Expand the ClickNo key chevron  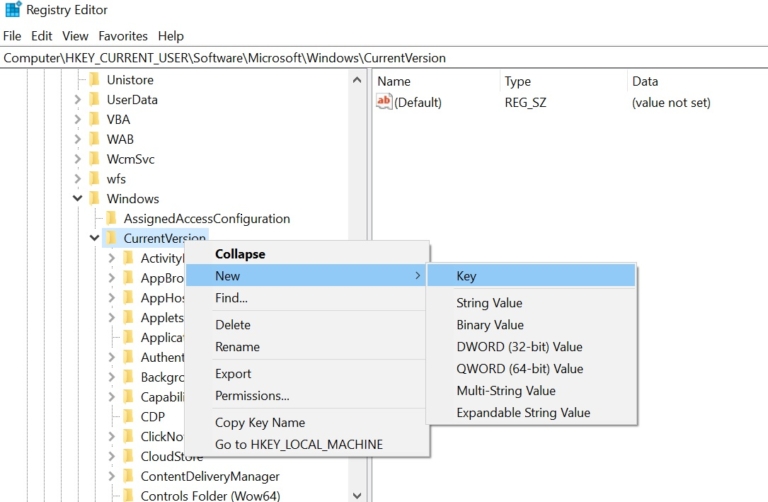coord(112,436)
